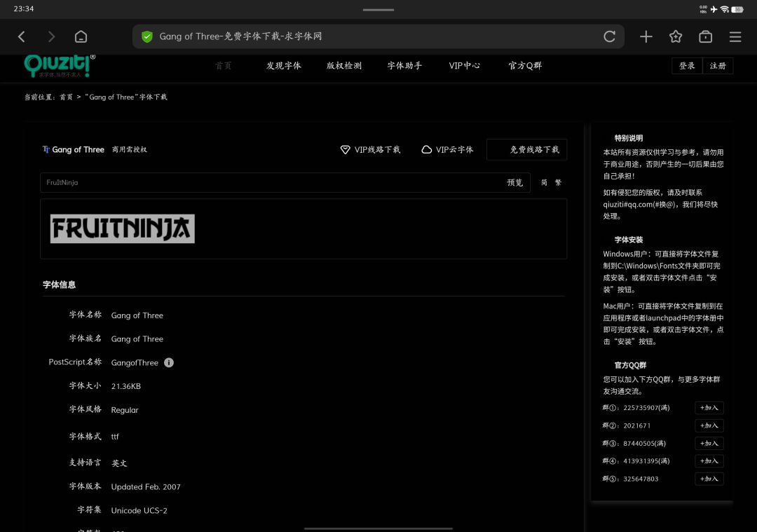Tap the green security shield icon
Viewport: 757px width, 532px height.
point(147,36)
